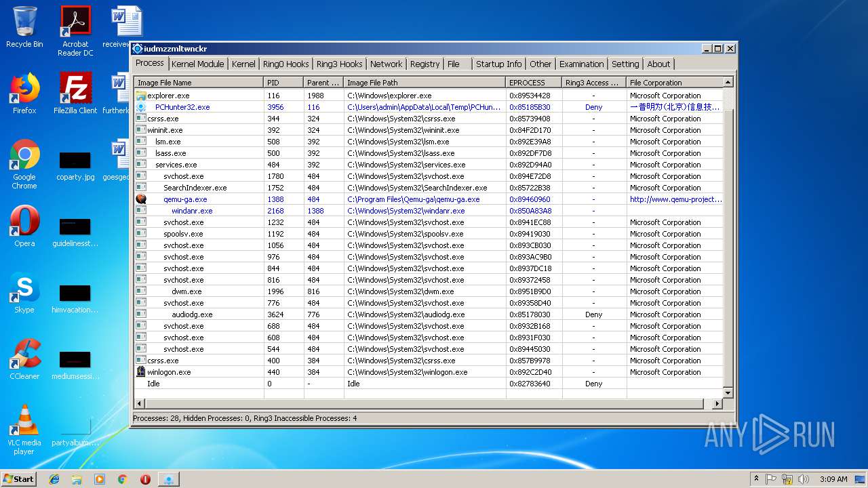Click the PCHunter window title icon
This screenshot has height=488, width=868.
138,49
